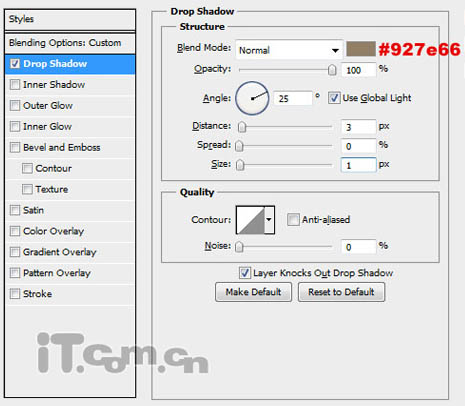This screenshot has height=406, width=465.
Task: Enable the Bevel and Emboss checkbox
Action: (15, 147)
